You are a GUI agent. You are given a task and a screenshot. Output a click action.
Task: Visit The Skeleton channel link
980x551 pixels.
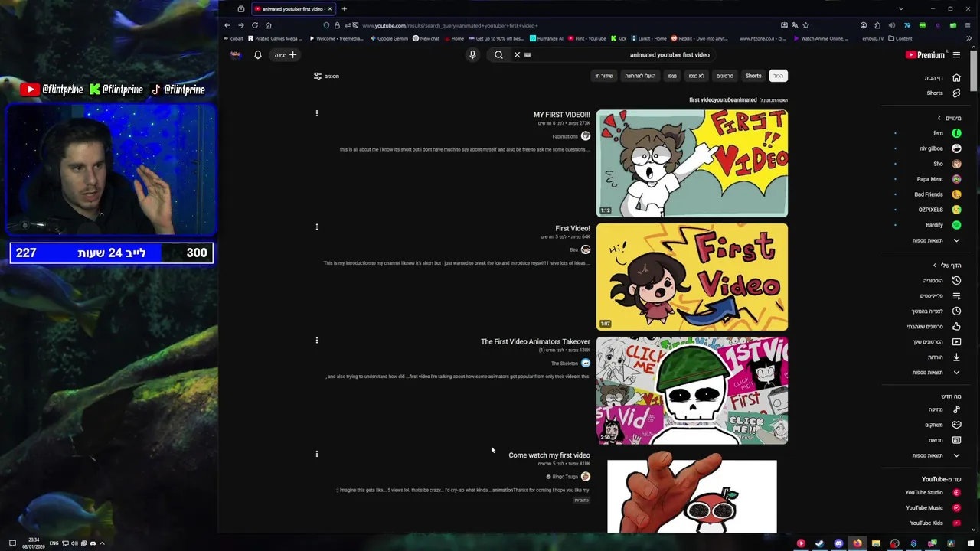coord(564,364)
